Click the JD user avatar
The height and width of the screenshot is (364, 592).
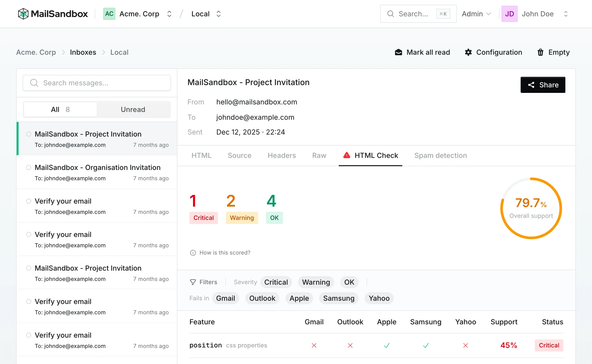[x=509, y=14]
